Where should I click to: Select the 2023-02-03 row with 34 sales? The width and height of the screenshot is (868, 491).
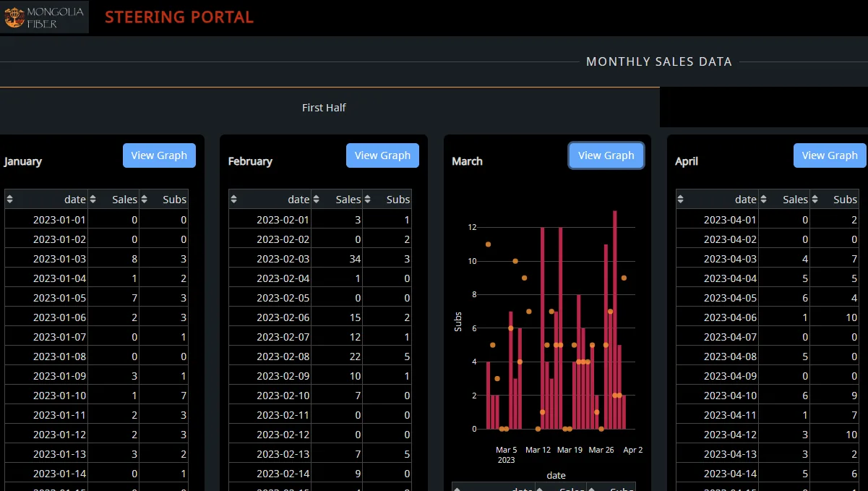pyautogui.click(x=320, y=259)
